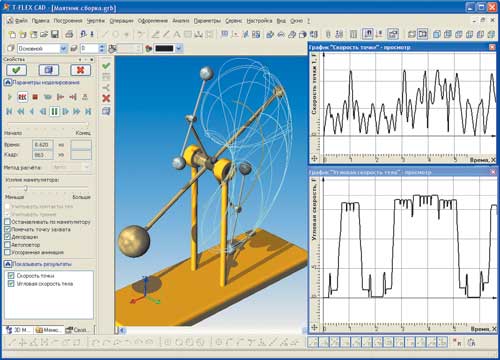This screenshot has width=500, height=360.
Task: Click the green checkmark confirm button
Action: pos(16,70)
